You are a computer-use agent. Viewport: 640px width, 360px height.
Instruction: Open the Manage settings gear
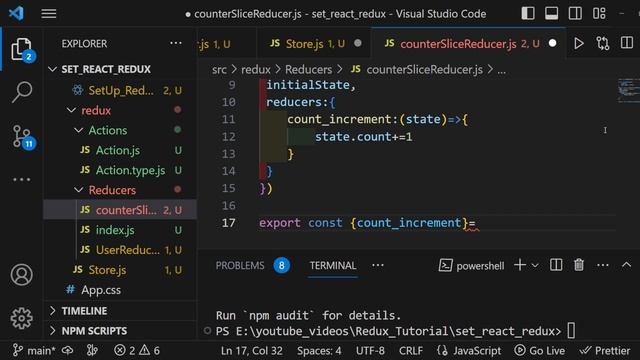click(22, 318)
